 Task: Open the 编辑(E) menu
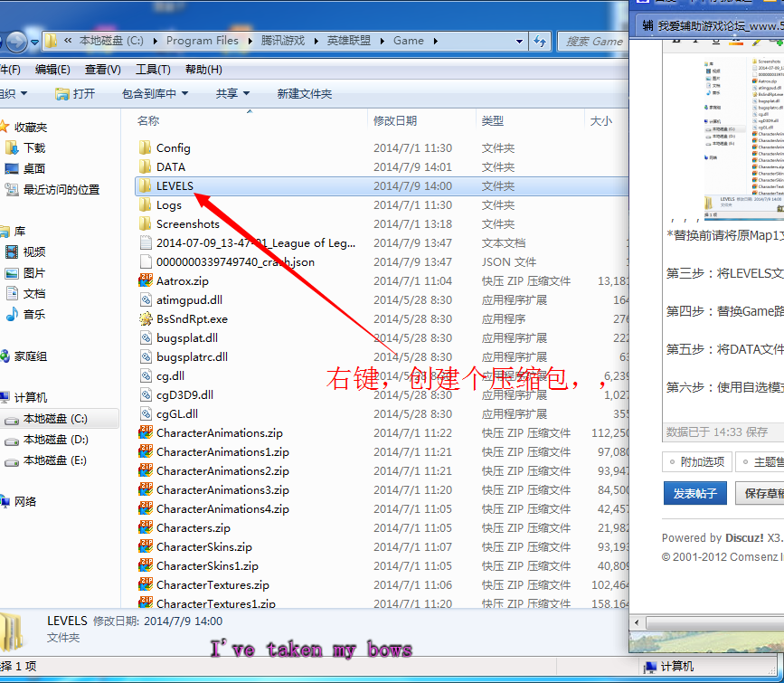click(52, 70)
